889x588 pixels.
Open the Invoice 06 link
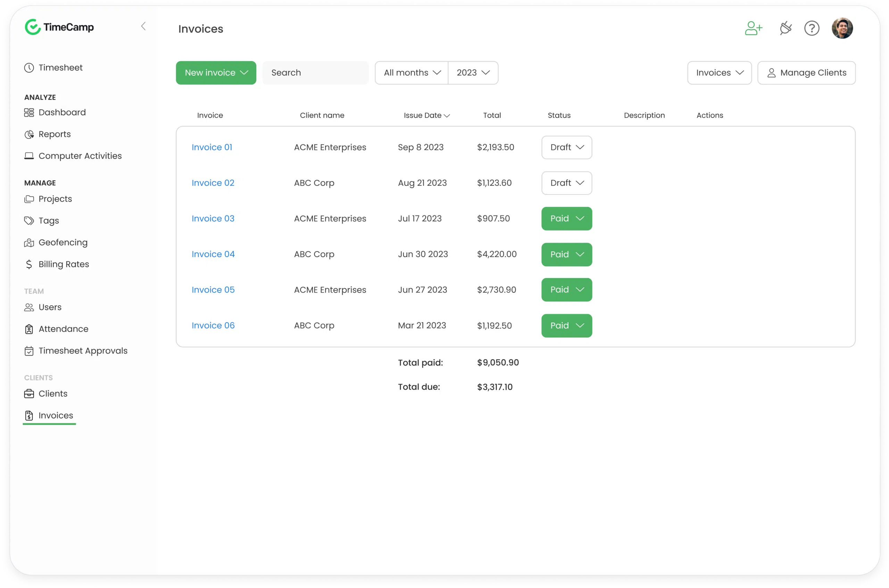point(213,325)
